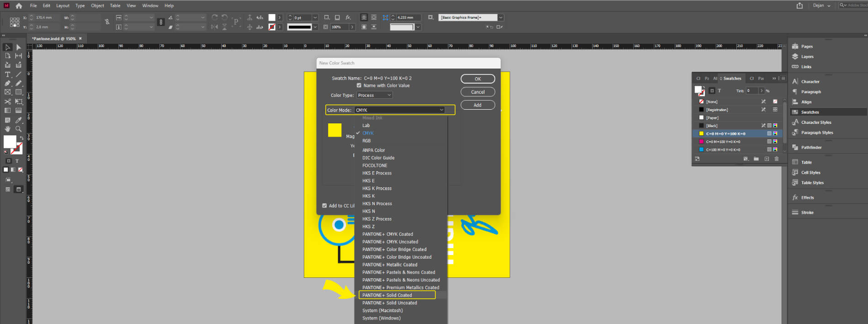The width and height of the screenshot is (868, 324).
Task: Click the Tint value input field
Action: click(752, 91)
